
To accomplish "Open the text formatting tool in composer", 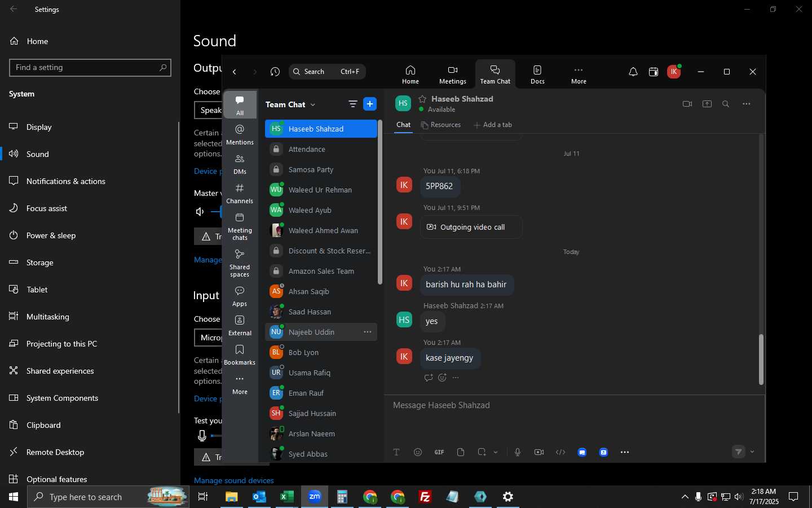I will [x=396, y=452].
